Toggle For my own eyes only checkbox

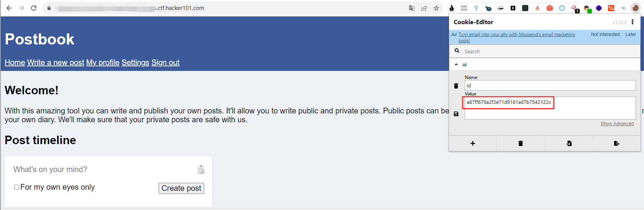point(16,187)
